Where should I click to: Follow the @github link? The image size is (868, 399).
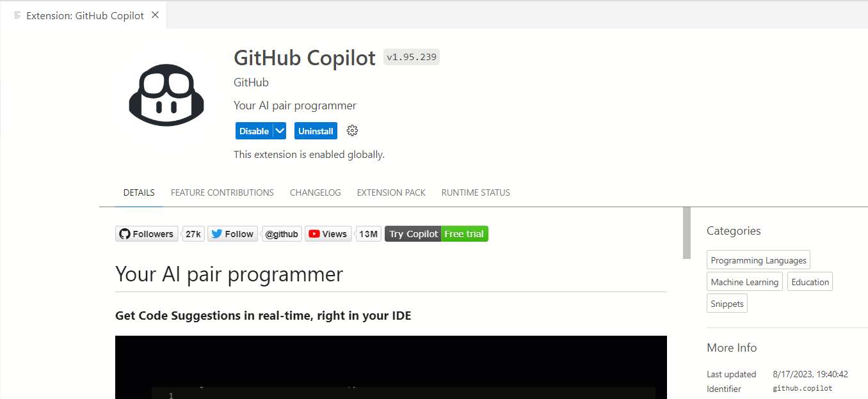point(282,233)
